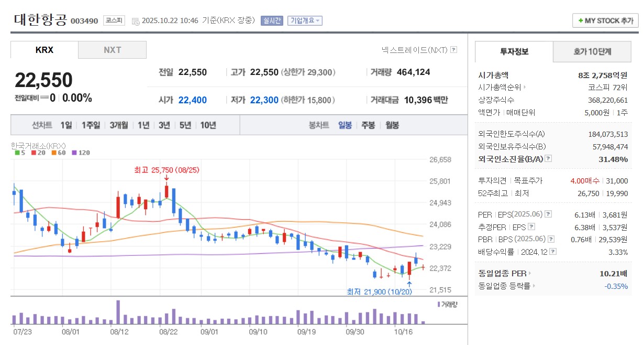Click the 외국인소진율(B/A) question mark icon

(x=548, y=158)
